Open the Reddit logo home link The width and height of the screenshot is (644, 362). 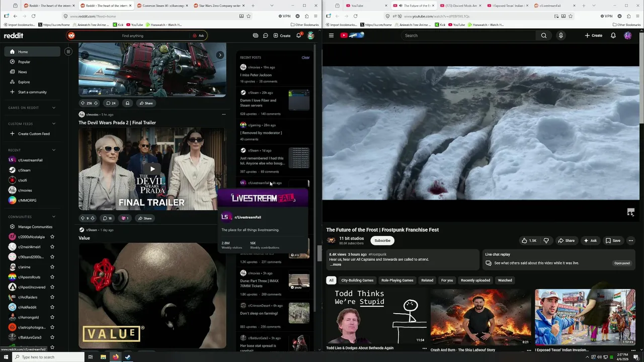(x=14, y=36)
